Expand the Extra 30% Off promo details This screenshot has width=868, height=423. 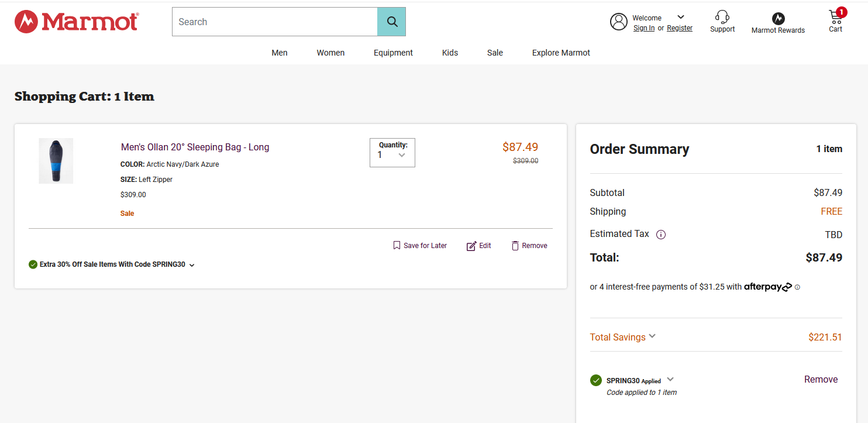point(192,265)
